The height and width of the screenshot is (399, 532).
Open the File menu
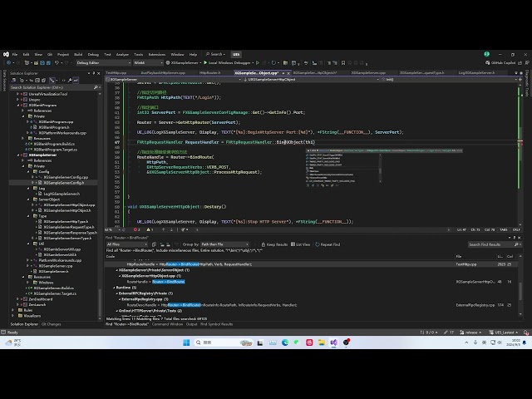click(15, 54)
